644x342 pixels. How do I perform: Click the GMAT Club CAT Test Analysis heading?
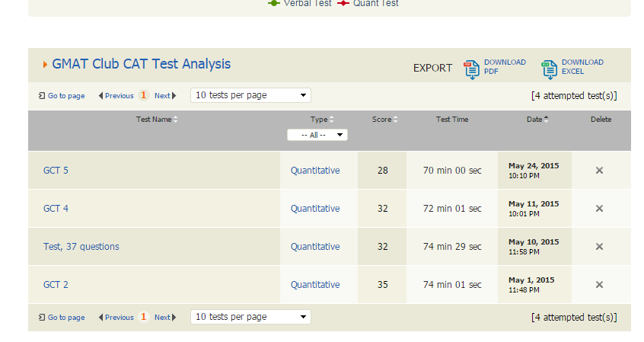click(142, 64)
